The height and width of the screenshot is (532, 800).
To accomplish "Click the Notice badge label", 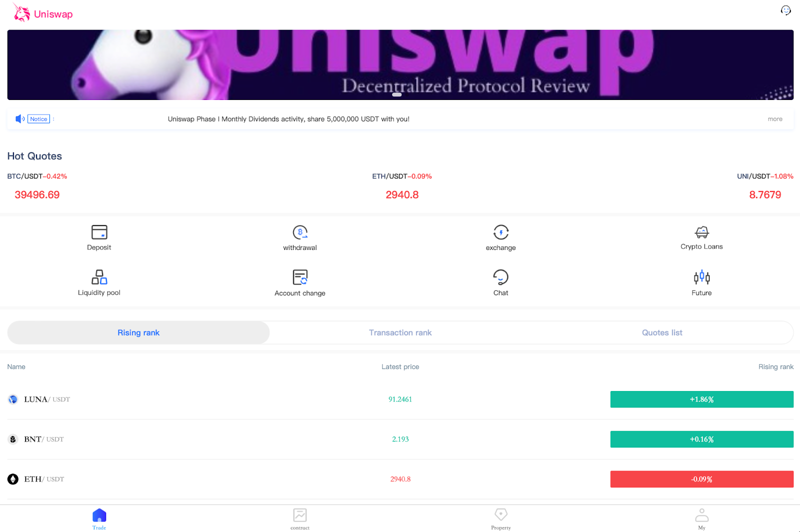I will click(38, 119).
